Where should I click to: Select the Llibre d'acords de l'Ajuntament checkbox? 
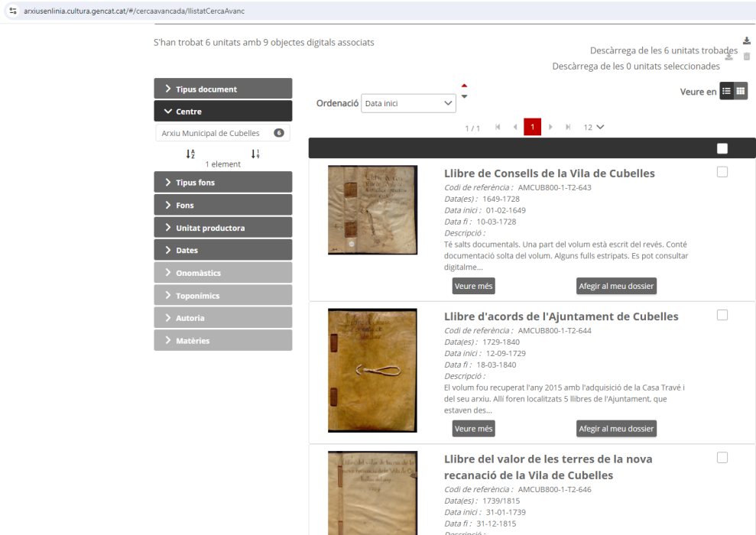pos(722,315)
